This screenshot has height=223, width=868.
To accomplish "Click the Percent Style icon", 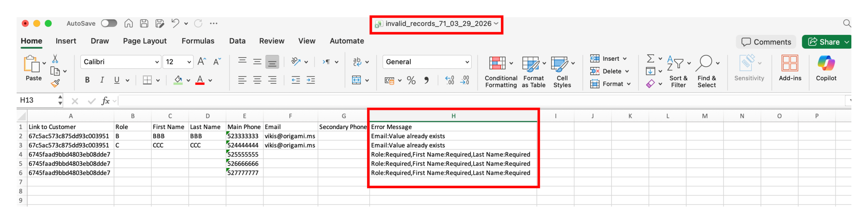I will (411, 80).
